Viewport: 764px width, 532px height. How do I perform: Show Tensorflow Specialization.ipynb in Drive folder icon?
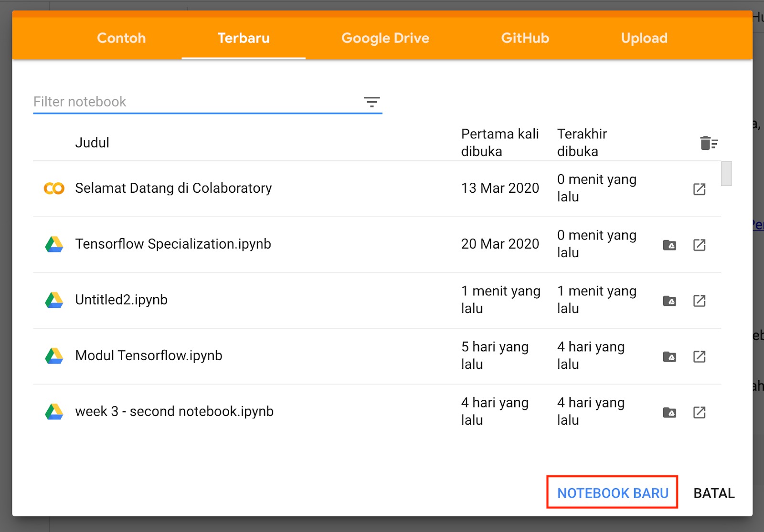click(x=669, y=245)
